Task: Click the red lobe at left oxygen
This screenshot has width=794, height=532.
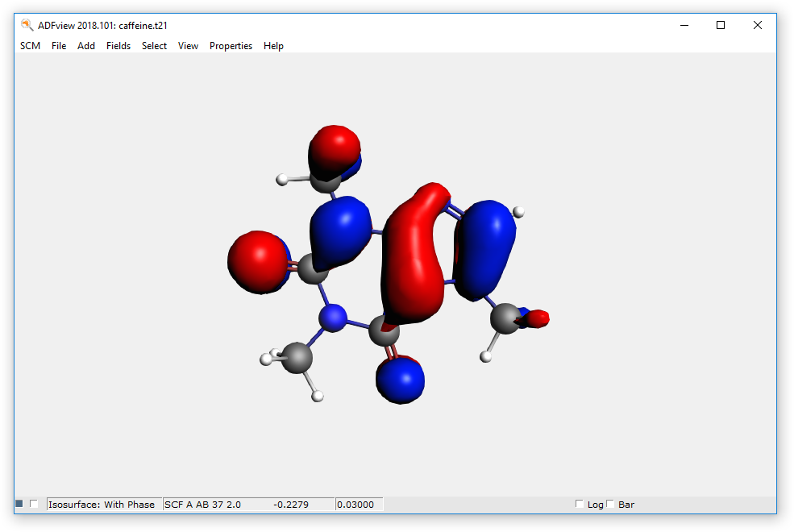Action: [x=258, y=262]
